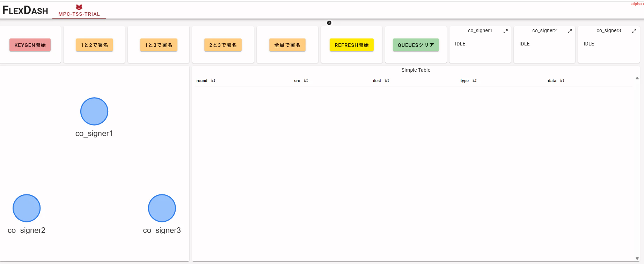Clear queues with QUEUESクリア button

click(x=416, y=45)
